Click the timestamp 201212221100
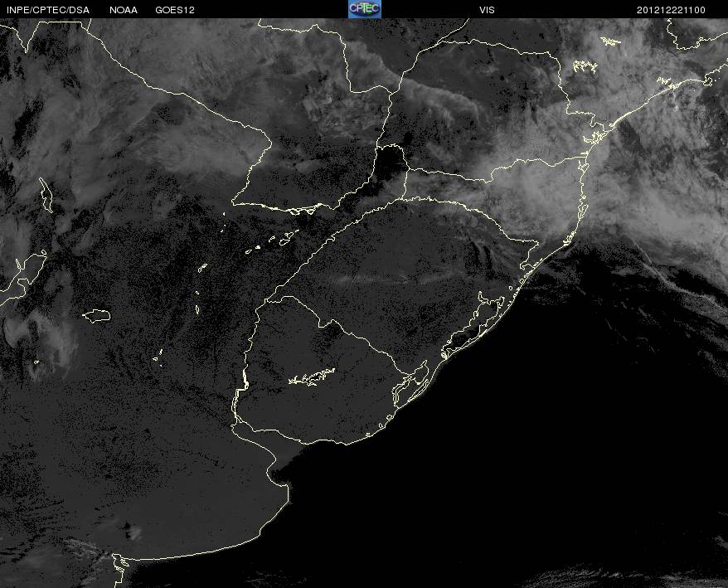Image resolution: width=728 pixels, height=588 pixels. (671, 10)
